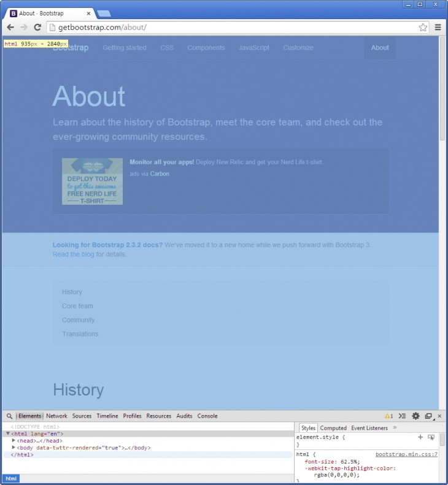448x485 pixels.
Task: Toggle element state icon in Styles pane
Action: (431, 437)
